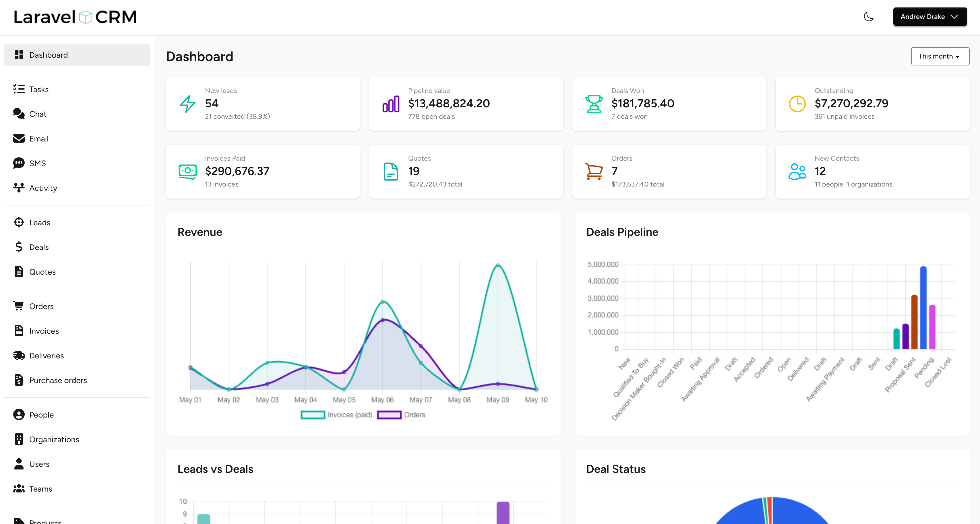Click the pink Pending bar in Deals Pipeline

(x=932, y=327)
